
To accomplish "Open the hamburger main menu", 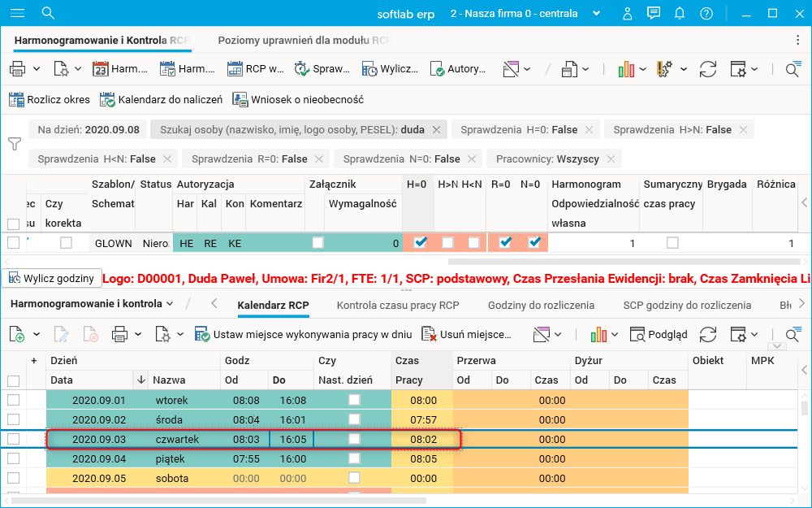I will tap(18, 13).
